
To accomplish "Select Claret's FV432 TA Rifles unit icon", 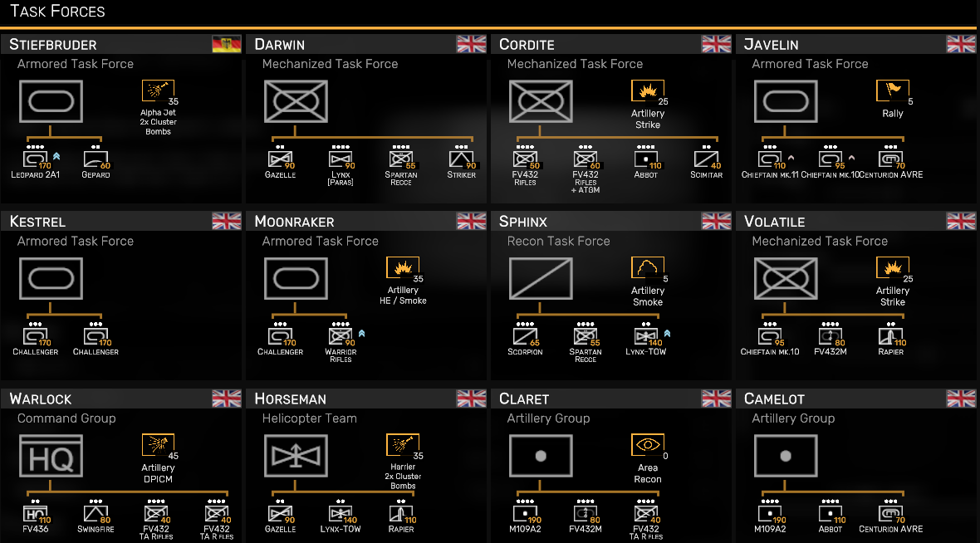I will [646, 514].
